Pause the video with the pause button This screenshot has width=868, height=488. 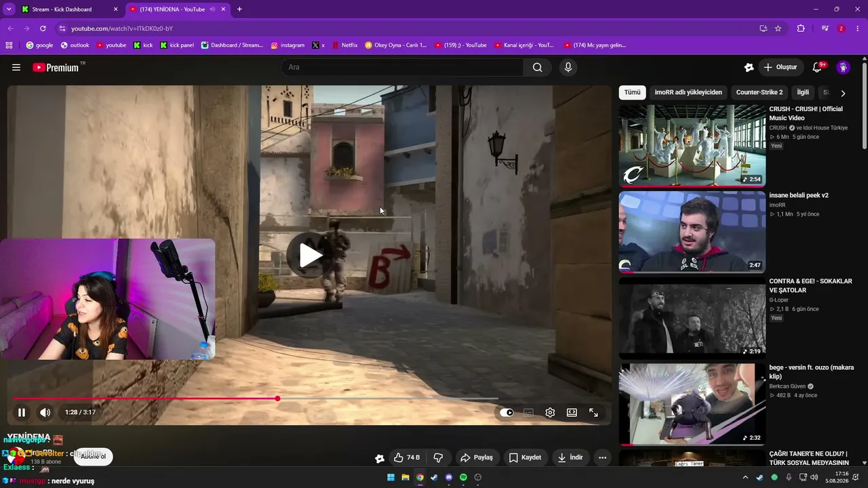click(x=22, y=412)
